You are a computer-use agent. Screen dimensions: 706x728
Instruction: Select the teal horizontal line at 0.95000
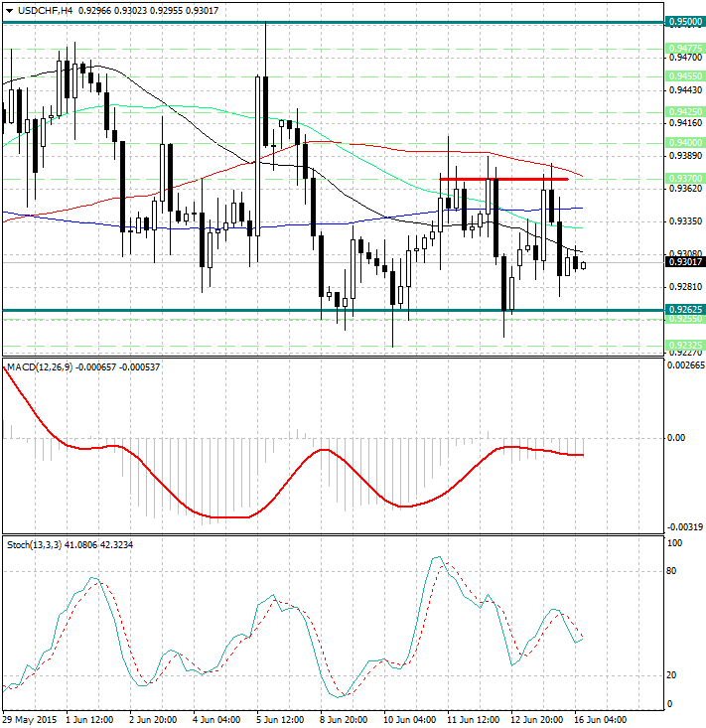coord(334,22)
